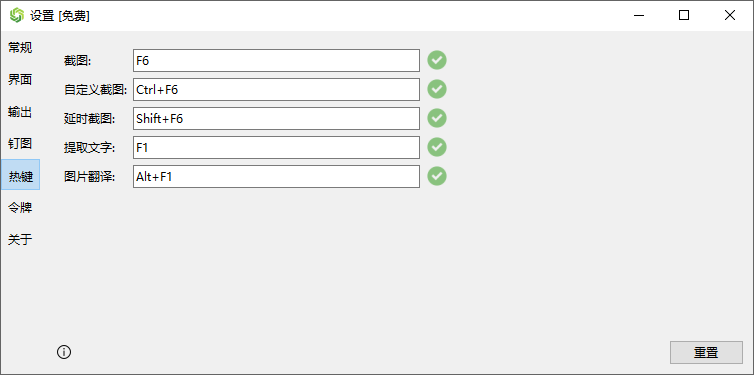This screenshot has height=375, width=754.
Task: Open the 令牌 tab
Action: [x=20, y=208]
